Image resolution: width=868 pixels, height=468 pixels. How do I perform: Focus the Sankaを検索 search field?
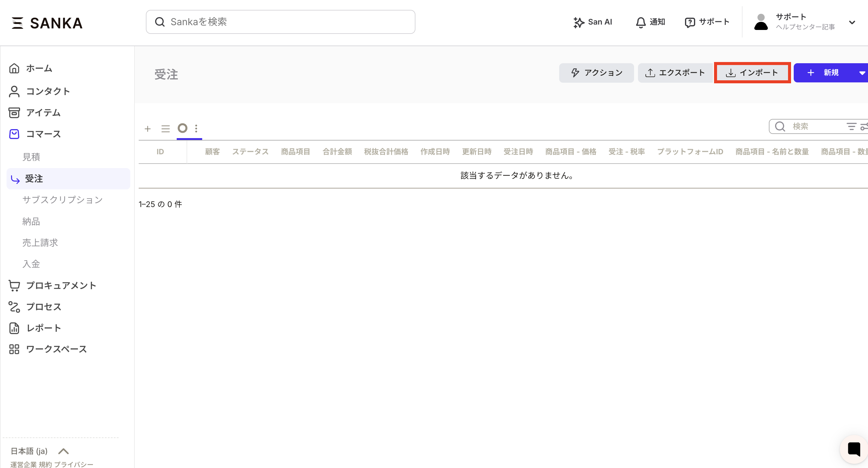280,22
